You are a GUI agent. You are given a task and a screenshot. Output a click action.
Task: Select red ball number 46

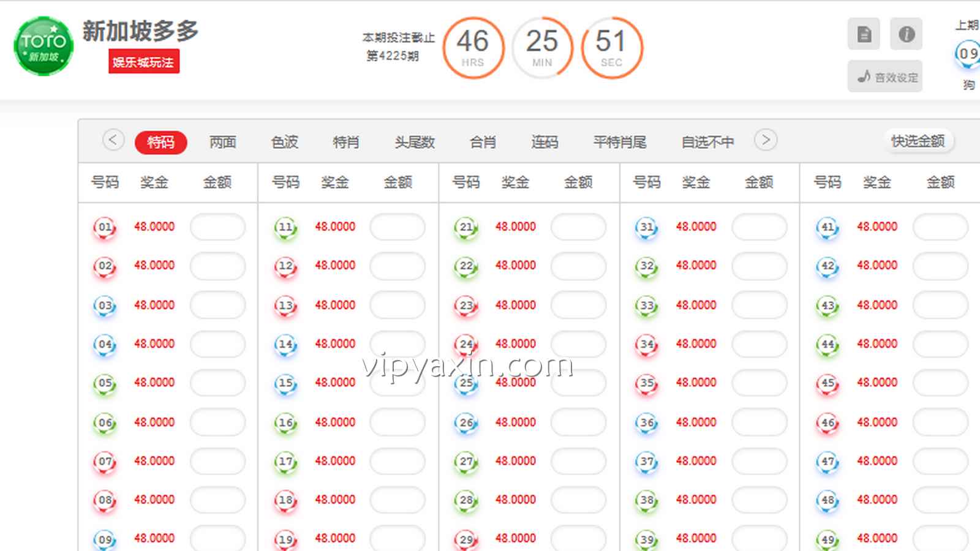coord(827,422)
